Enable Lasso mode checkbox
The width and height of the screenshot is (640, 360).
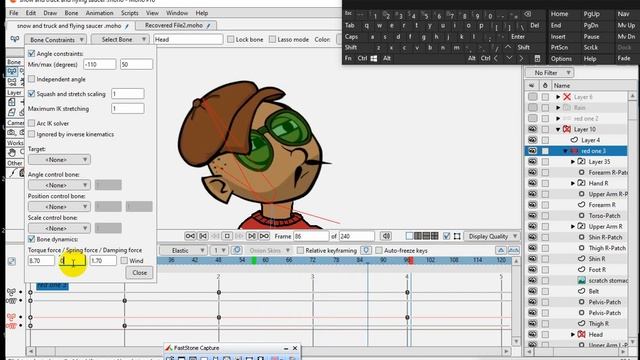pyautogui.click(x=272, y=39)
